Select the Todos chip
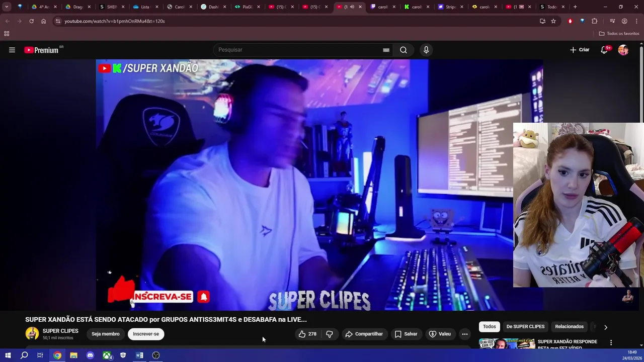 tap(490, 327)
